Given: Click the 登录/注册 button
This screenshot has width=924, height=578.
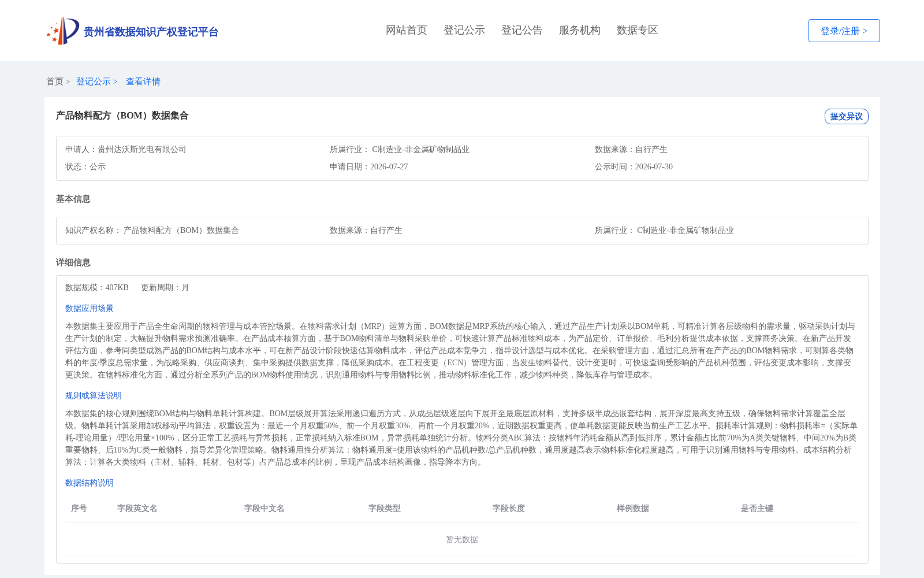Looking at the screenshot, I should tap(844, 31).
